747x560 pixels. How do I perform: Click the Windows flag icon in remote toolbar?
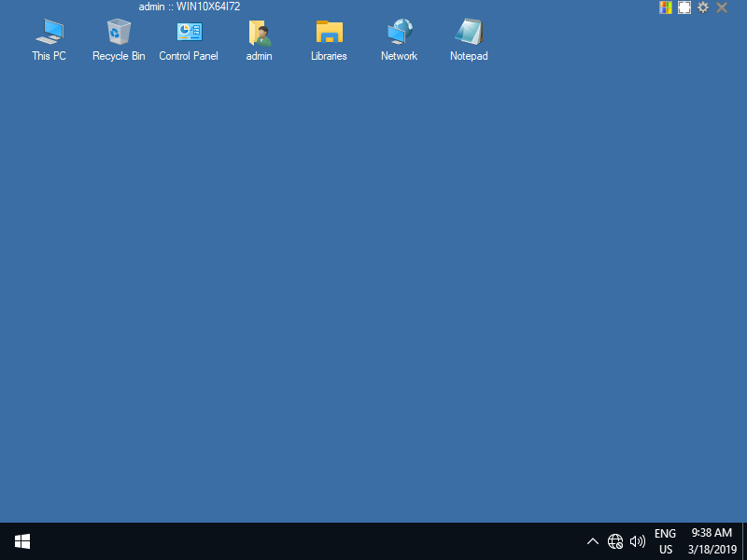(666, 7)
